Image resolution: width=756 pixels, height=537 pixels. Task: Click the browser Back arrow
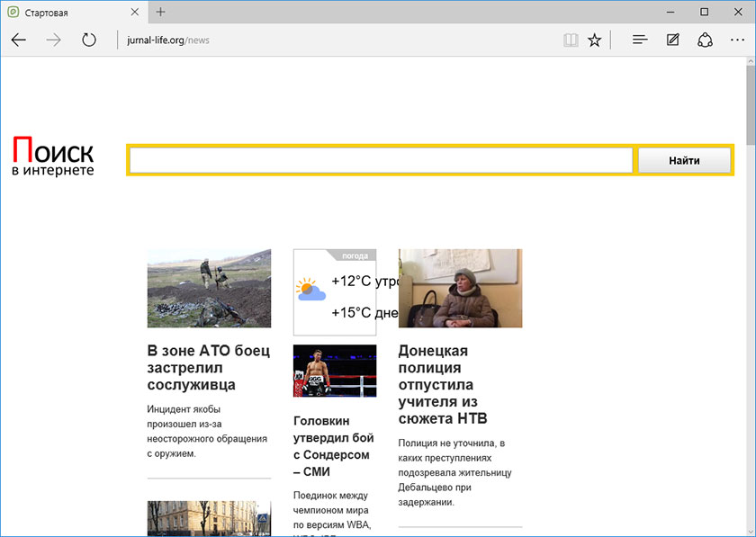[19, 40]
